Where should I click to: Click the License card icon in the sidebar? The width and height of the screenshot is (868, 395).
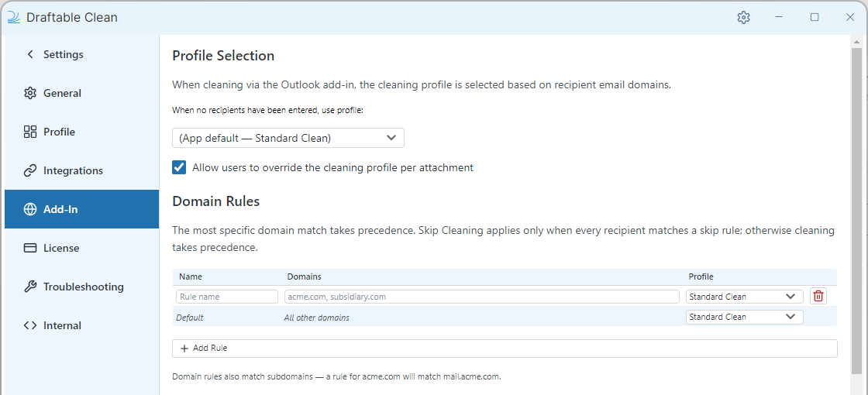tap(30, 248)
